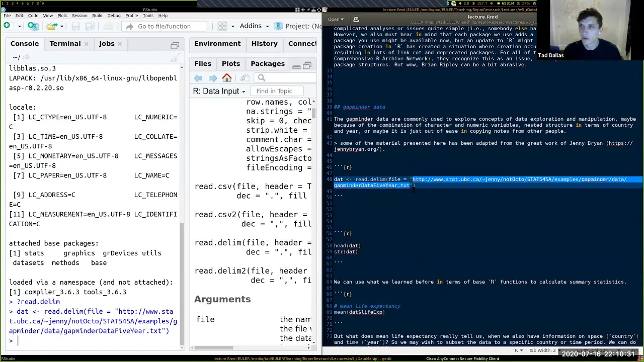The image size is (644, 362).
Task: Switch to the History tab
Action: point(264,44)
